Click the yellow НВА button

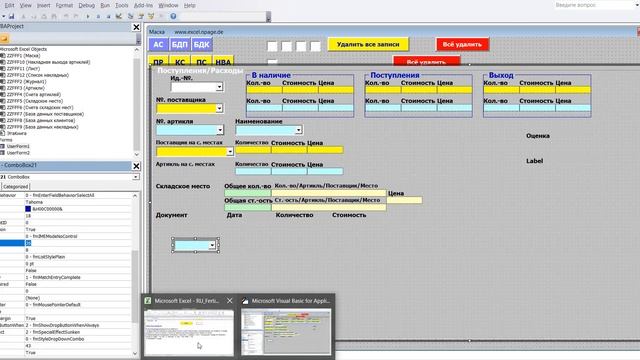[x=223, y=61]
